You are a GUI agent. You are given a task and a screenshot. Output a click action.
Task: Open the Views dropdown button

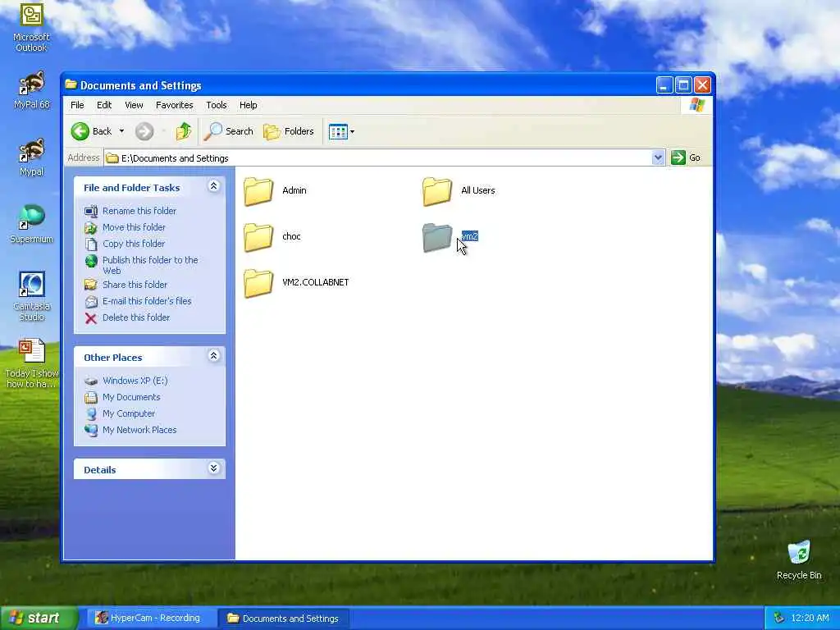click(341, 131)
